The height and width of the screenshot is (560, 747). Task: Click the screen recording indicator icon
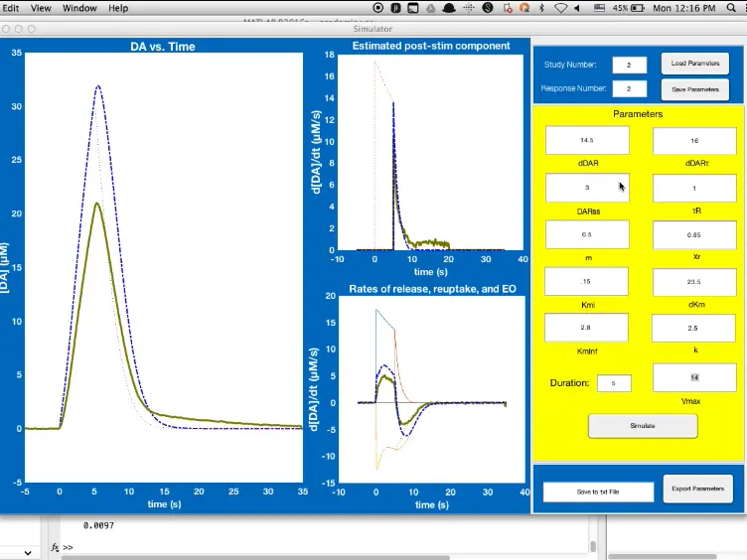click(378, 8)
